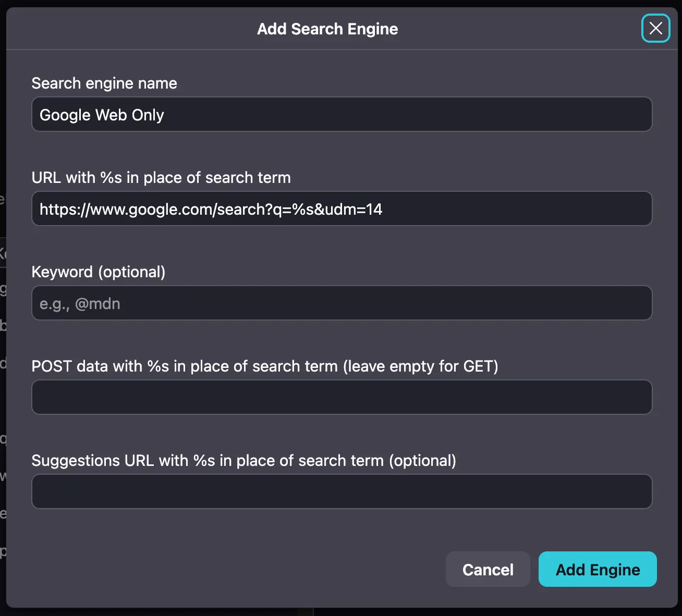Click Cancel to dismiss the dialog

coord(488,569)
